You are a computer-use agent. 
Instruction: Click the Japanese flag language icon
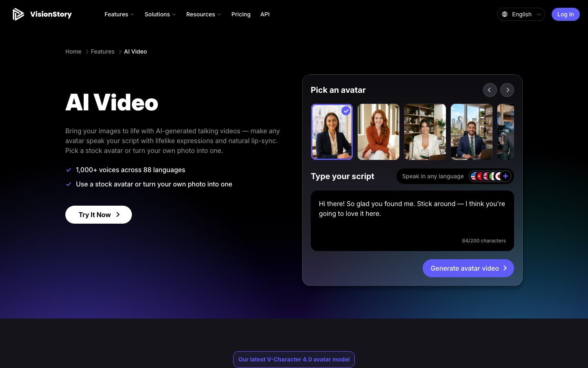tap(499, 176)
